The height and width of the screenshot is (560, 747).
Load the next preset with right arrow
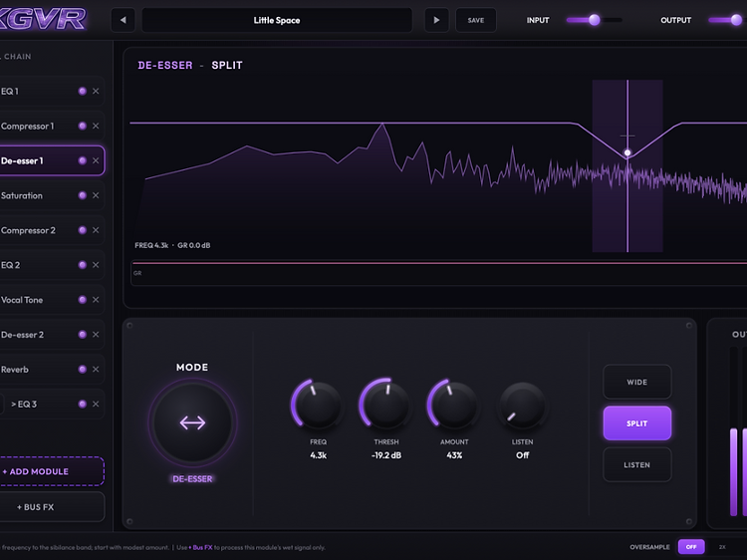point(436,20)
